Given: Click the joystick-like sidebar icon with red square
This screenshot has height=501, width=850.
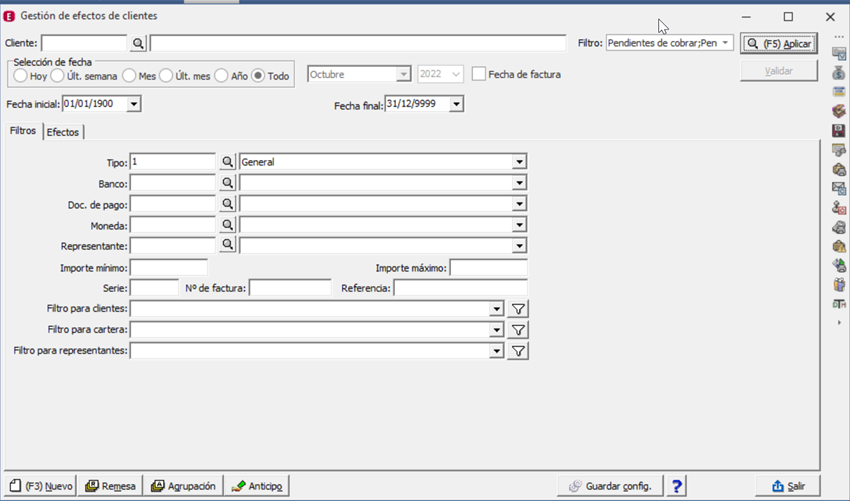Looking at the screenshot, I should coord(839,208).
